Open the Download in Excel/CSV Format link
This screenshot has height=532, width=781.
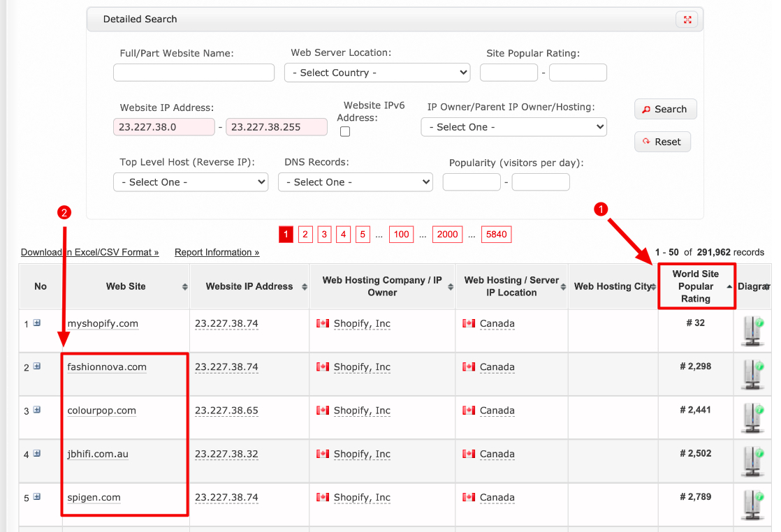tap(89, 252)
